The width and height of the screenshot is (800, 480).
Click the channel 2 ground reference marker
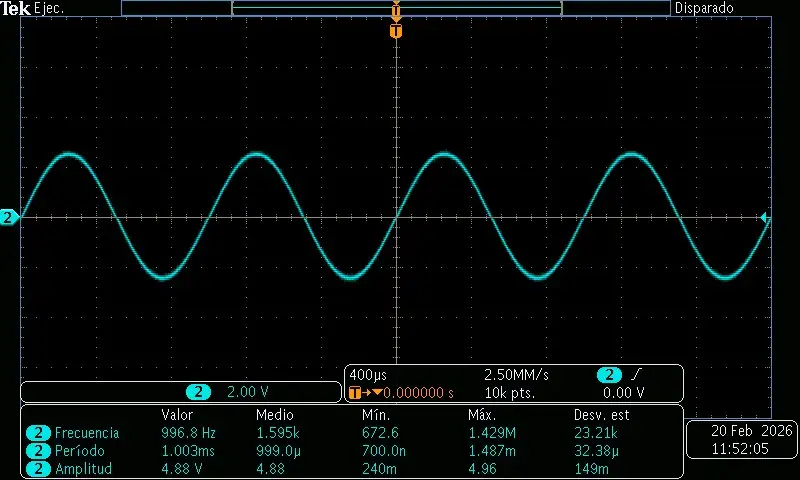click(9, 218)
